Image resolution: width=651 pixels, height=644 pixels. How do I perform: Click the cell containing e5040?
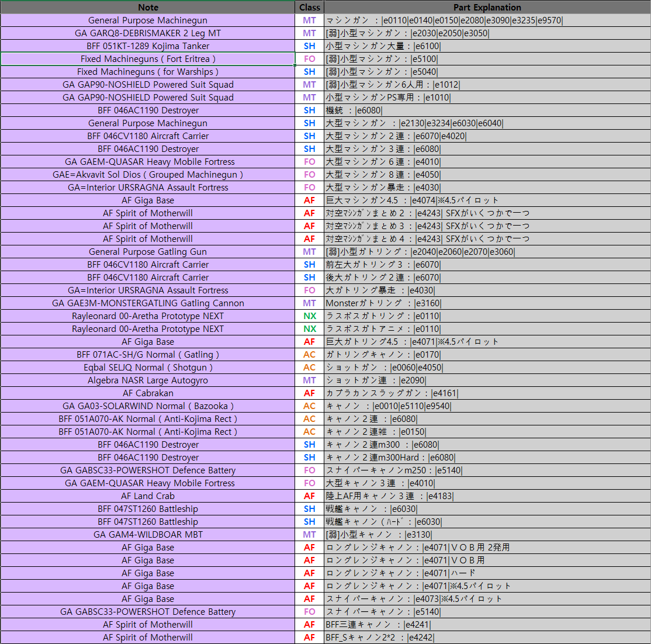pyautogui.click(x=487, y=72)
